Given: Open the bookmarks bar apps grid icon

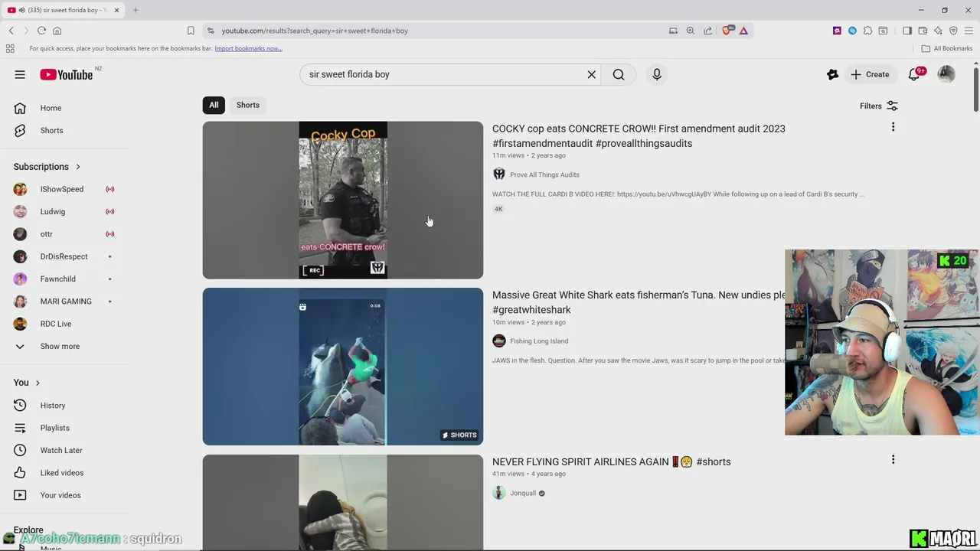Looking at the screenshot, I should pyautogui.click(x=10, y=48).
